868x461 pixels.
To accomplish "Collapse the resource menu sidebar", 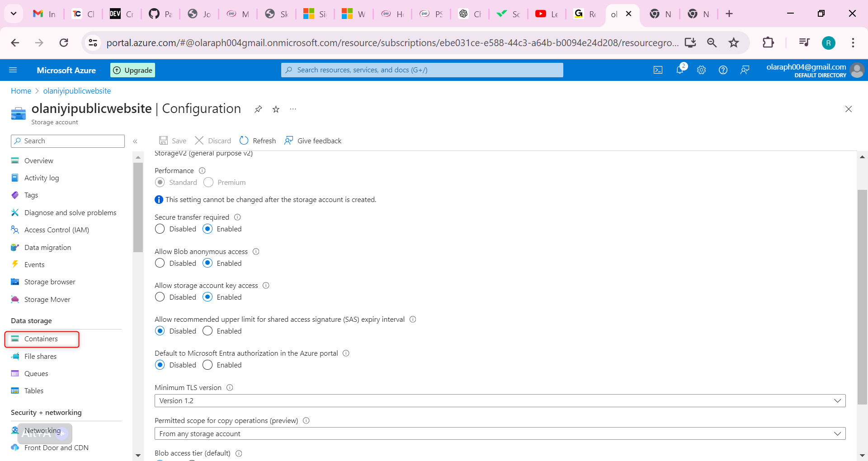I will [135, 141].
